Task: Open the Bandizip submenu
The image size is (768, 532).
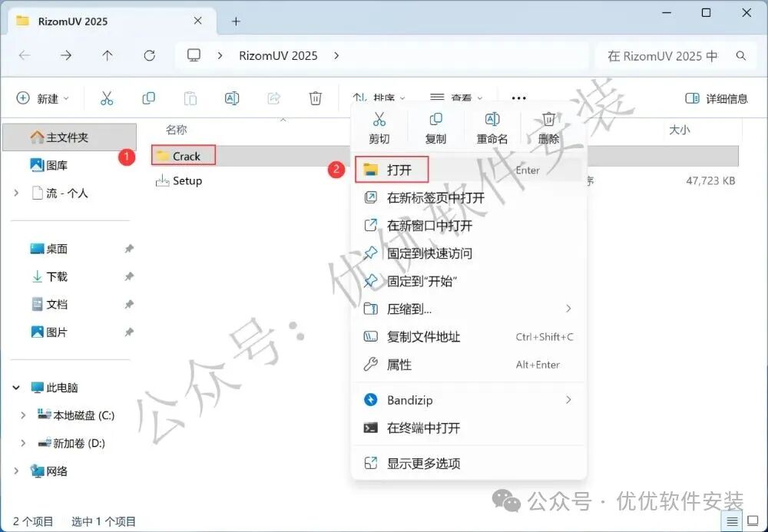Action: (468, 400)
